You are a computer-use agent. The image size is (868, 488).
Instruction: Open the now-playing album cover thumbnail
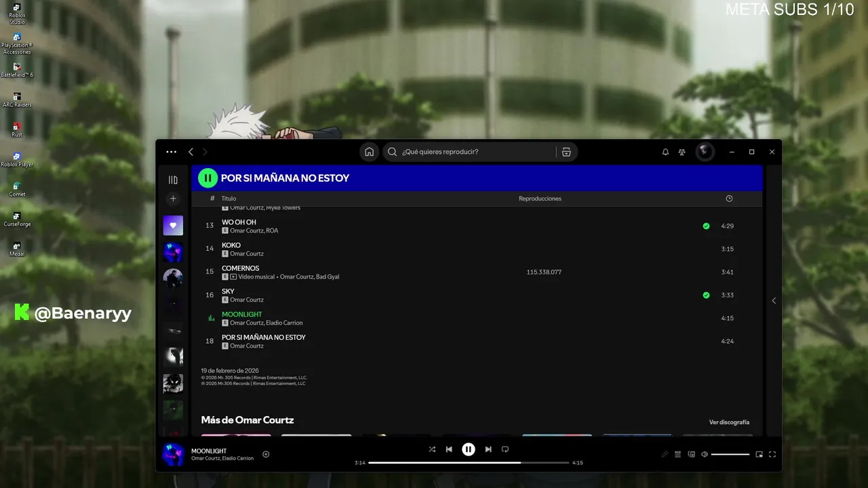click(173, 454)
